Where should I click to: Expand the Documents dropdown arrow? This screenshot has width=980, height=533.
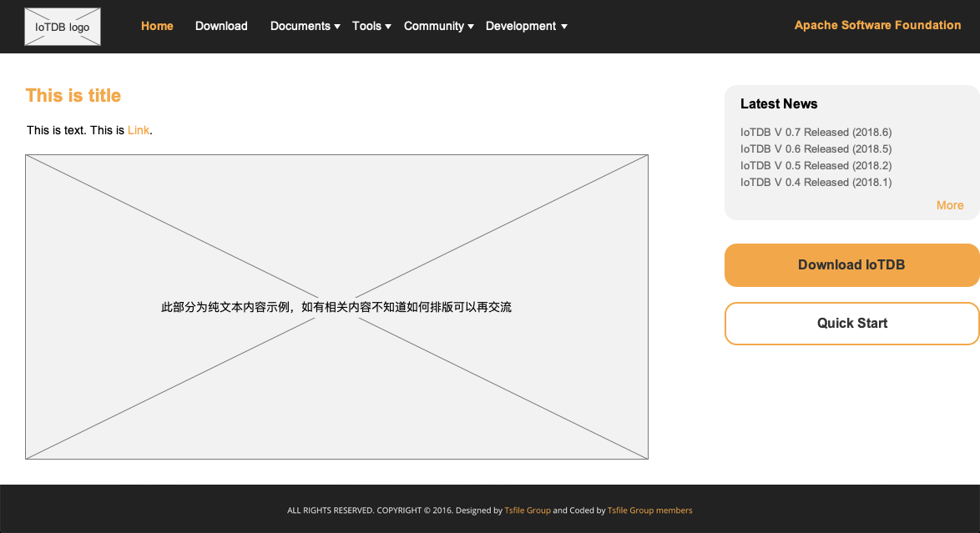point(337,27)
